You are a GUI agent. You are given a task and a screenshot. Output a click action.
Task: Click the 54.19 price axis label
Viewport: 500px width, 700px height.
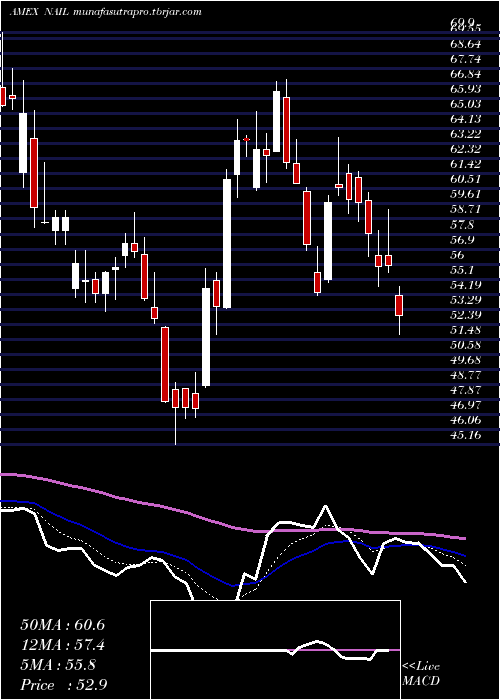coord(466,284)
